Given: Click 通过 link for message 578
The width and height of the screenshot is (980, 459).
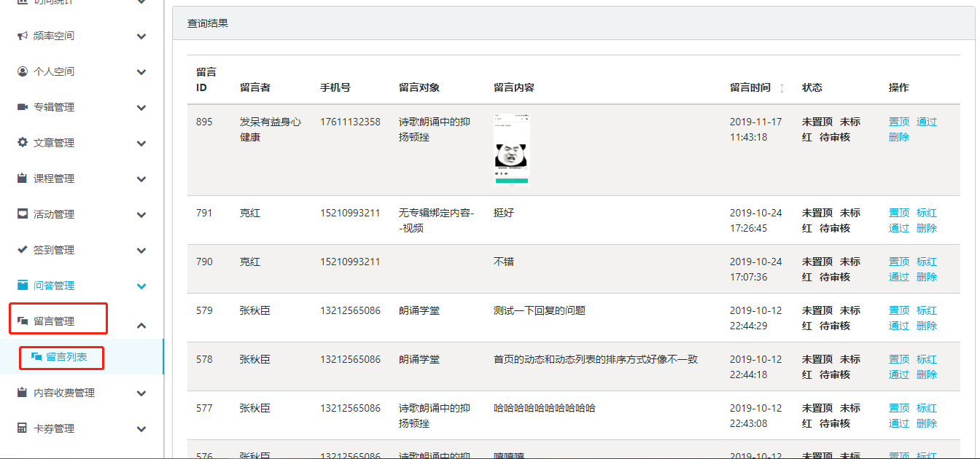Looking at the screenshot, I should [x=898, y=374].
